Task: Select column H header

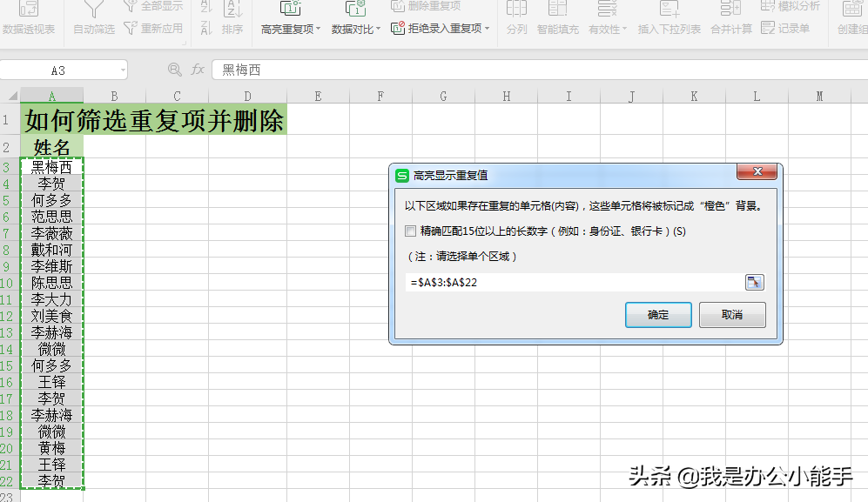Action: point(506,96)
